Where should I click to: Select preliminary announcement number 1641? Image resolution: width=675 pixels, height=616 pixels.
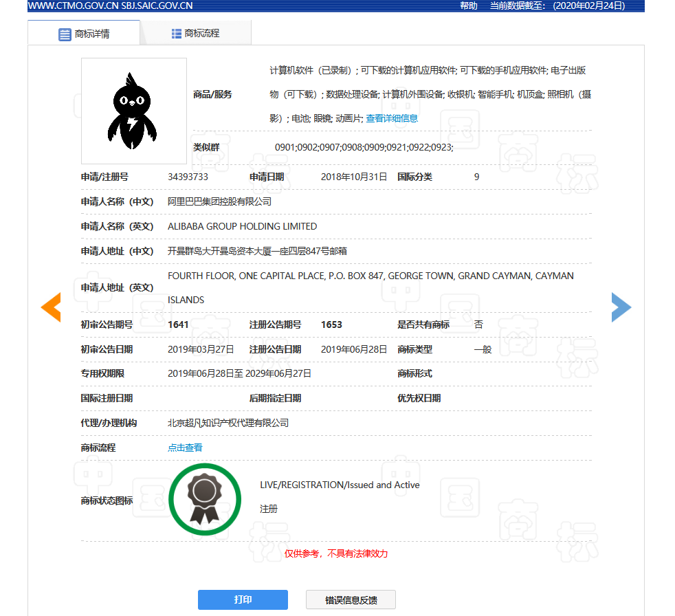pyautogui.click(x=178, y=324)
